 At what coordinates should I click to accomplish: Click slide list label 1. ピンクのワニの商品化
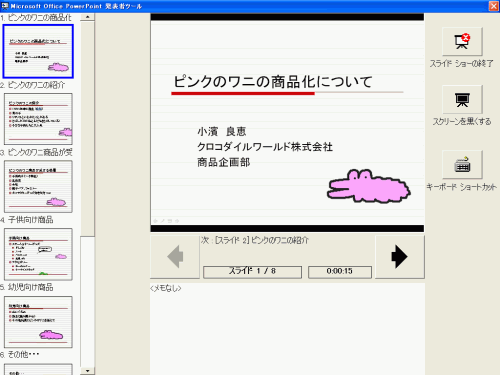tap(36, 17)
